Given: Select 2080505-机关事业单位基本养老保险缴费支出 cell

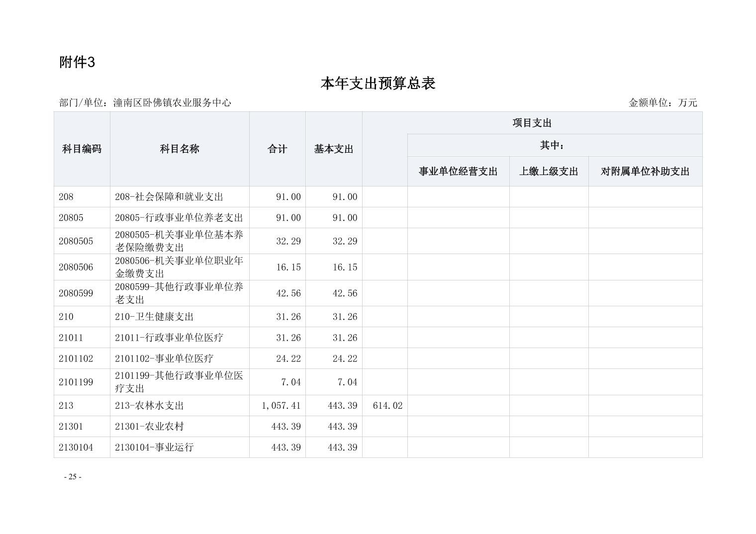Looking at the screenshot, I should point(180,241).
